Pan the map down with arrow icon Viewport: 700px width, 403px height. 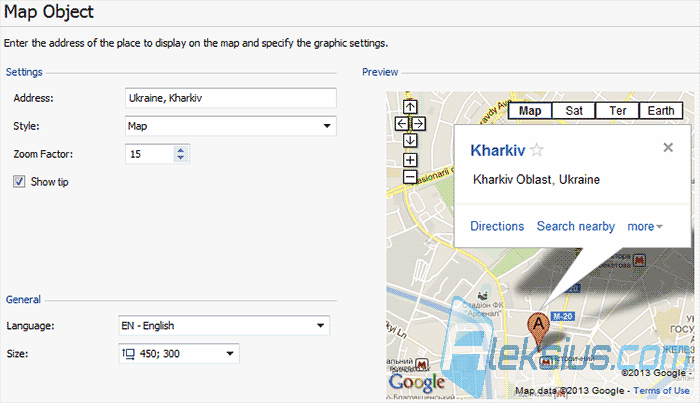[410, 140]
